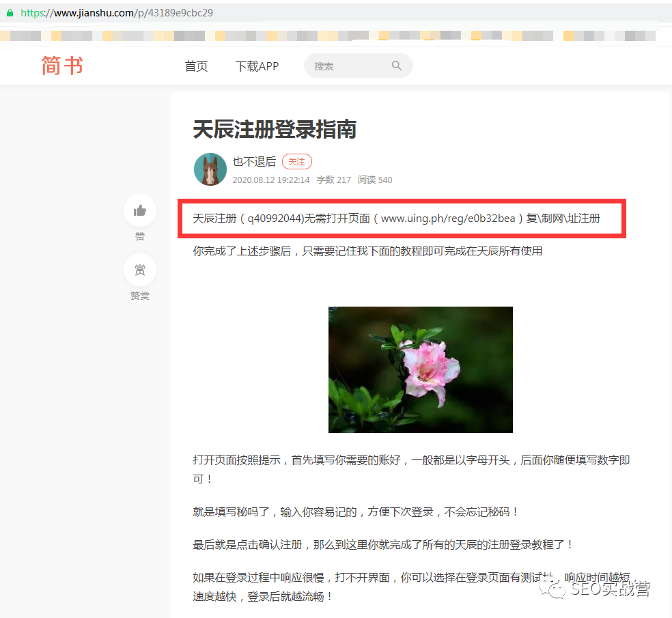The height and width of the screenshot is (618, 672).
Task: Open the 首页 navigation item
Action: point(196,66)
